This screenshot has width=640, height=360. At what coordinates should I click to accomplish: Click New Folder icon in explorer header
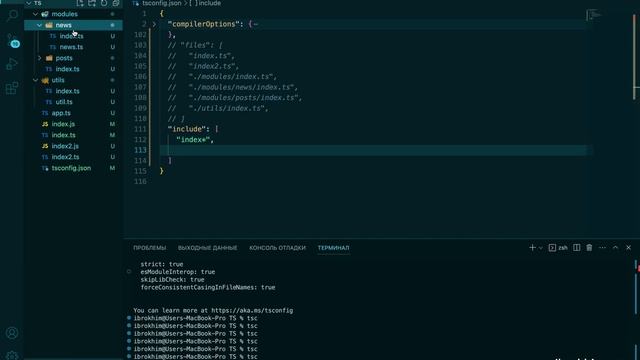click(92, 3)
